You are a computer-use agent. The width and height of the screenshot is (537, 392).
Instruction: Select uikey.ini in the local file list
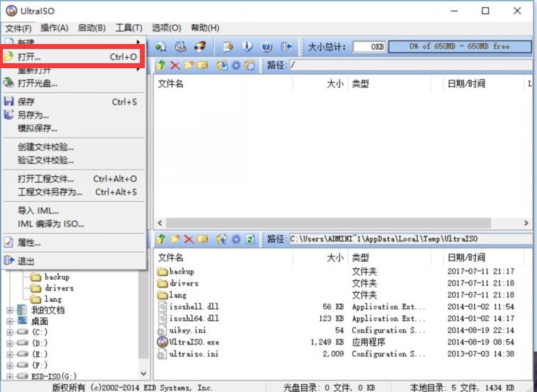188,330
